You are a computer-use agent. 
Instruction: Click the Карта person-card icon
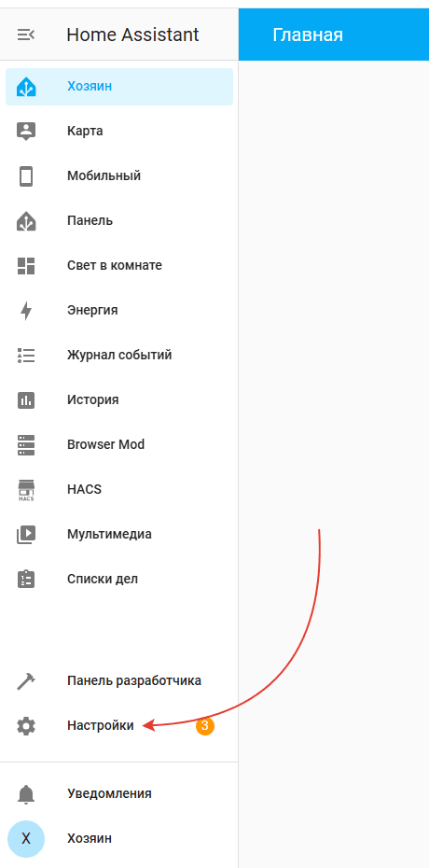tap(26, 132)
